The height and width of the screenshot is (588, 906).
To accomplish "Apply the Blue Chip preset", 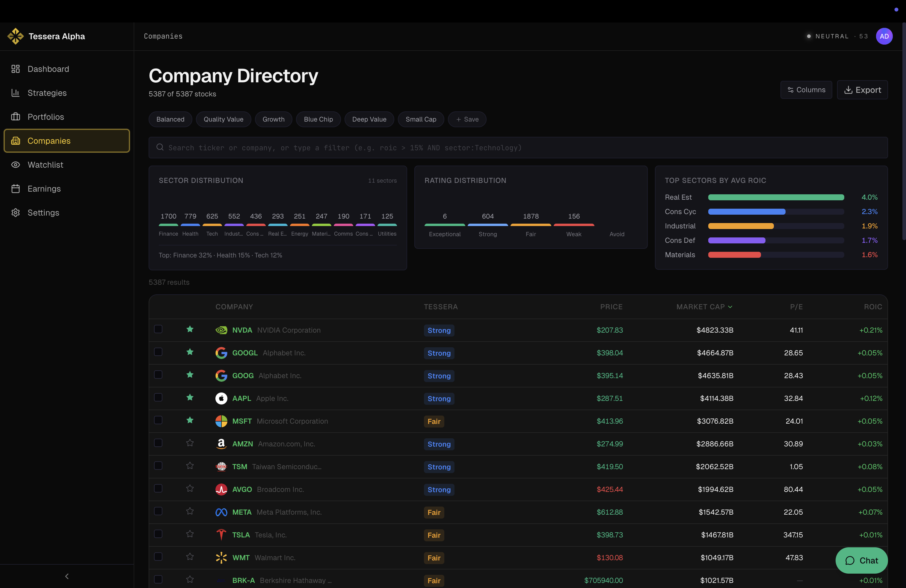I will click(318, 119).
